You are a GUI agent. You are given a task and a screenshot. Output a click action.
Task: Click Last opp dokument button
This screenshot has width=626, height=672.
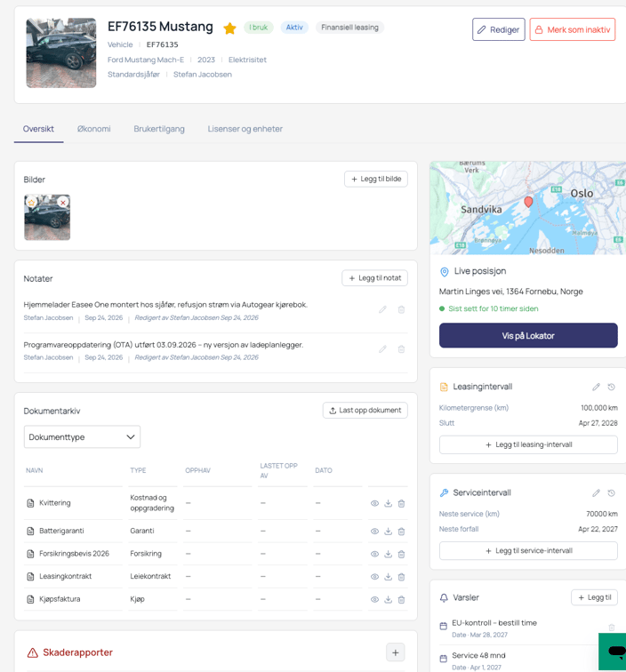[x=365, y=410]
